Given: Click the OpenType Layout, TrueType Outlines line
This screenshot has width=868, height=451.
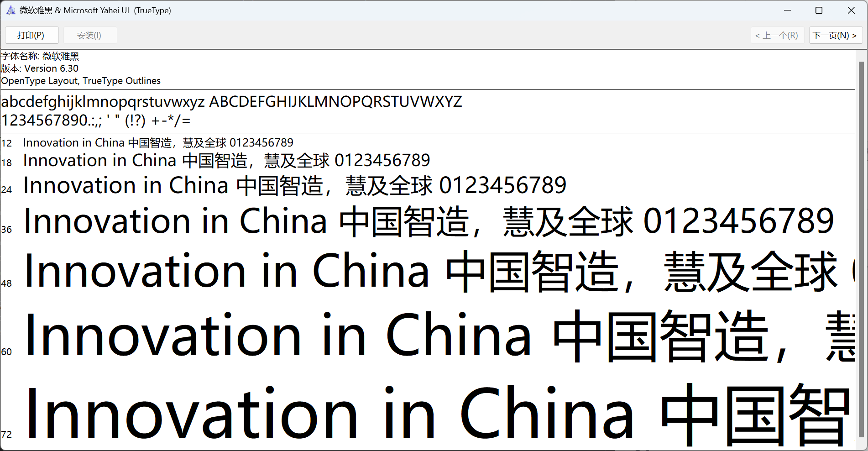Looking at the screenshot, I should [81, 81].
